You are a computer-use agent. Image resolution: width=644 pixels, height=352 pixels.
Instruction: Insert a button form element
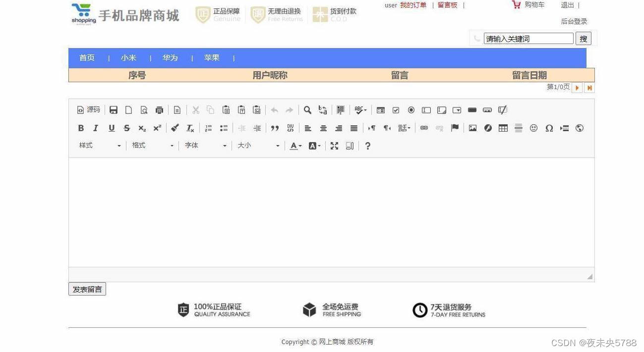coord(472,110)
